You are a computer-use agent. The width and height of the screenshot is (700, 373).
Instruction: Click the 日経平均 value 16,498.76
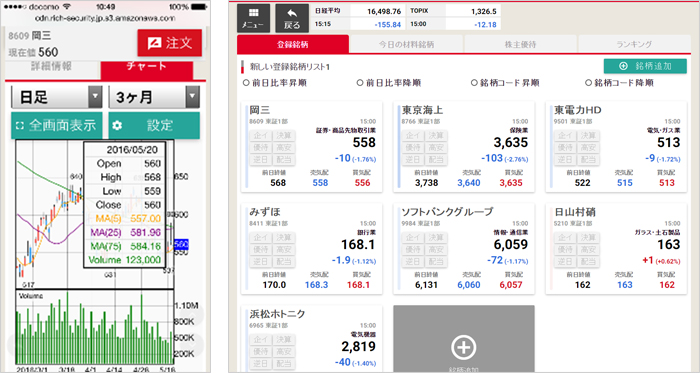pos(384,11)
